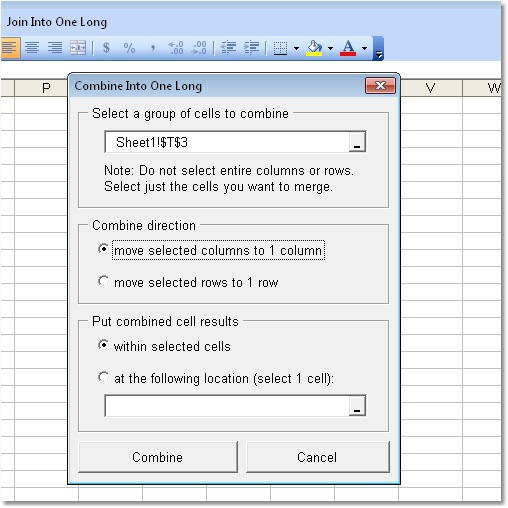The image size is (508, 508).
Task: Click the Increase Decimal icon
Action: 176,48
